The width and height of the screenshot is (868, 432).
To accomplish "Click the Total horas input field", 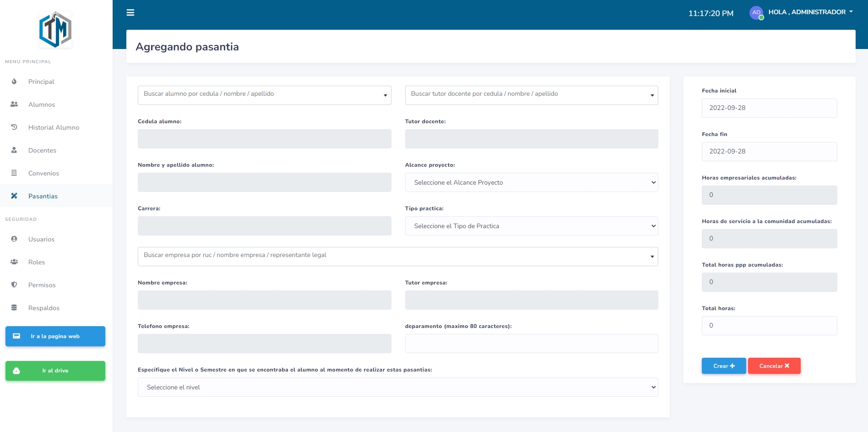I will point(769,326).
